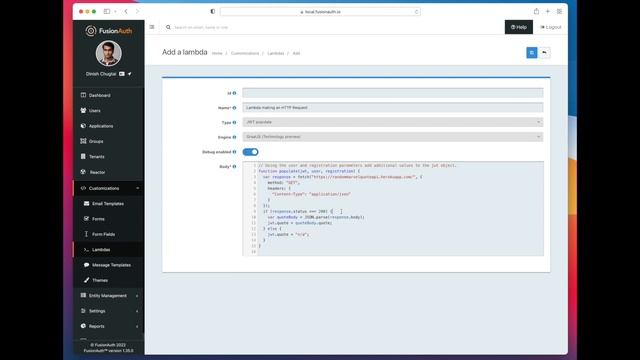Viewport: 640px width, 360px height.
Task: Click the info icon next to Debug enabled
Action: coord(234,152)
